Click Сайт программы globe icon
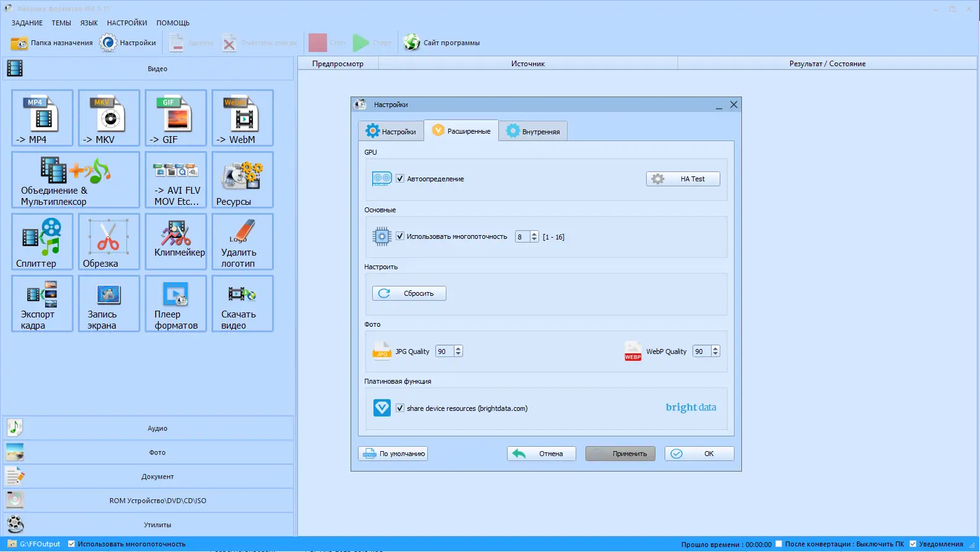Viewport: 980px width, 552px height. click(412, 43)
